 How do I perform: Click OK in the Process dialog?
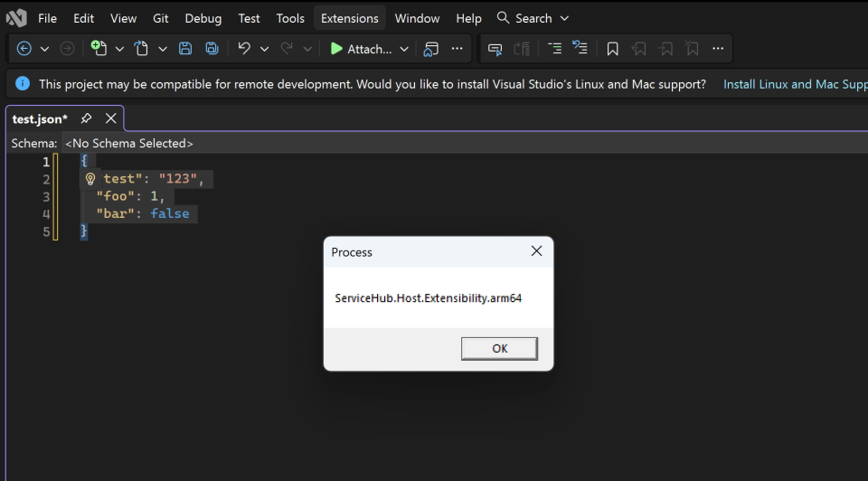tap(499, 349)
